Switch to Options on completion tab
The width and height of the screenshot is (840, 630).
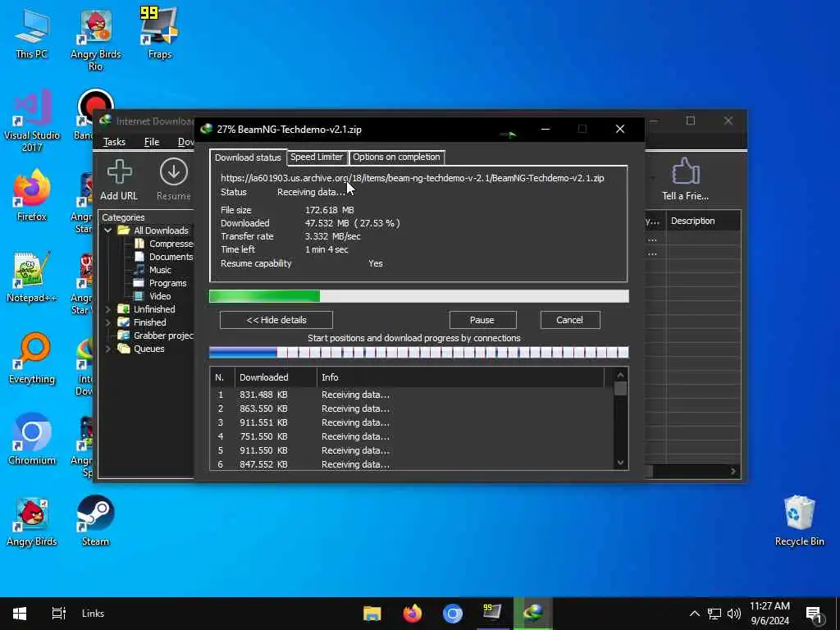(x=396, y=157)
